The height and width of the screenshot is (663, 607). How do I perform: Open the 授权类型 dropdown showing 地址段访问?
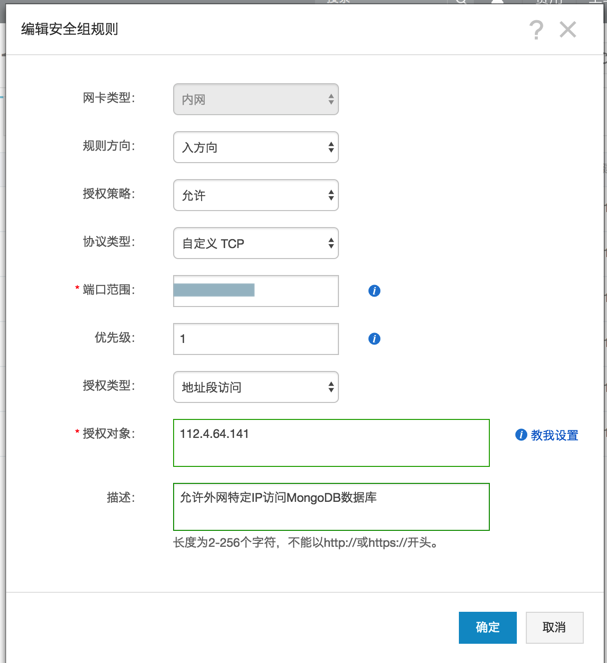click(256, 387)
